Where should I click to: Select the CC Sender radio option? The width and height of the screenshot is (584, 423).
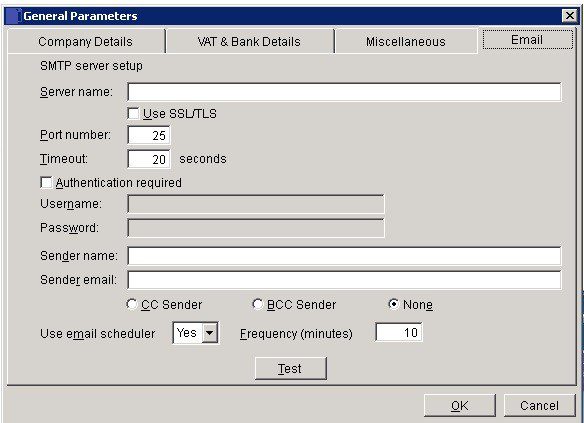pyautogui.click(x=131, y=304)
